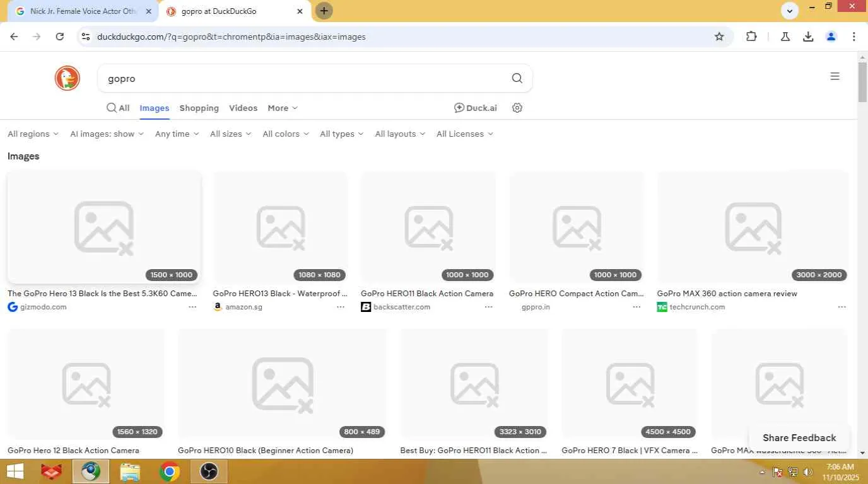Open the Extensions puzzle icon
Viewport: 868px width, 484px height.
point(751,37)
